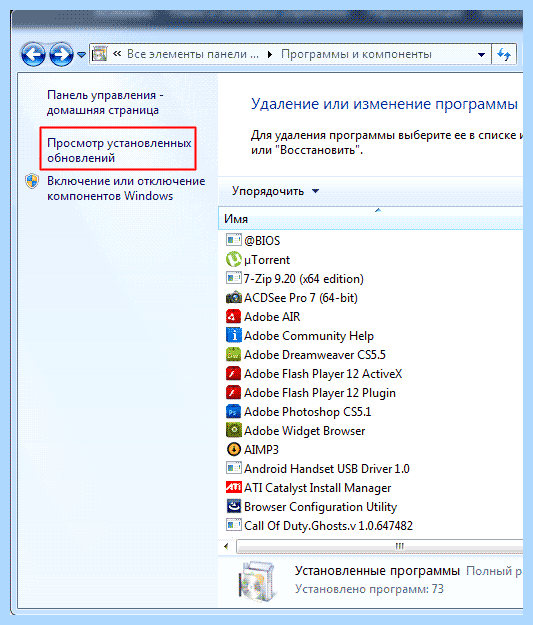Select the Adobe AIR program name
This screenshot has width=533, height=625.
click(272, 317)
